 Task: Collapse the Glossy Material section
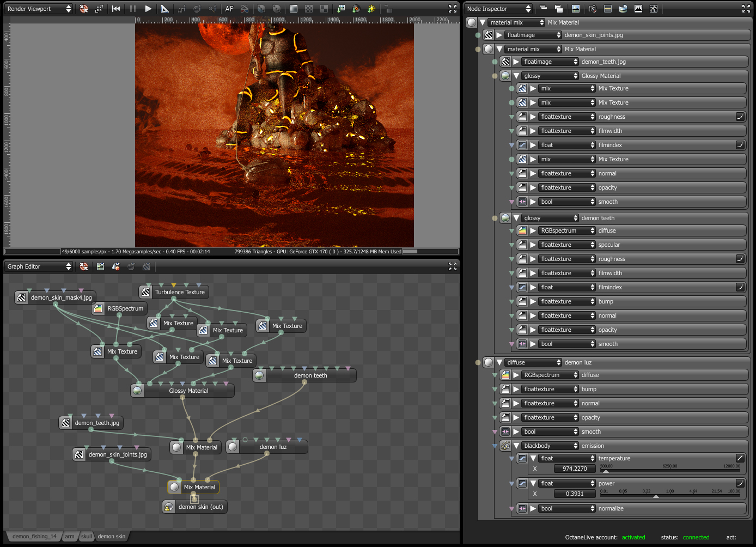coord(516,76)
